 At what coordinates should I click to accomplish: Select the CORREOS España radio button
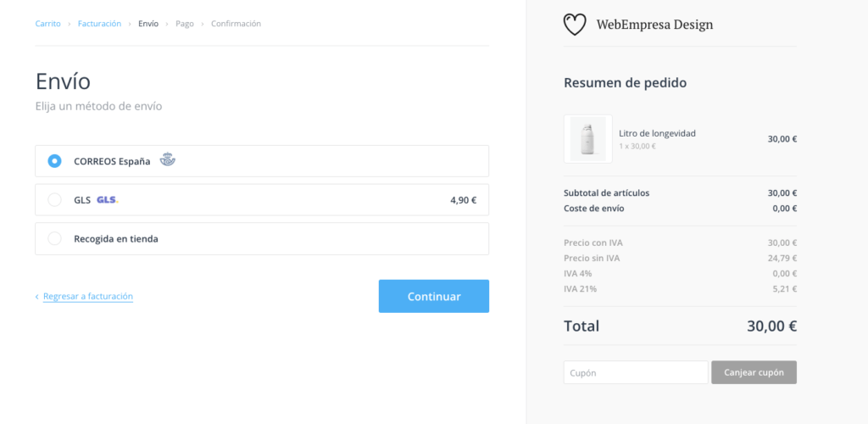(54, 161)
